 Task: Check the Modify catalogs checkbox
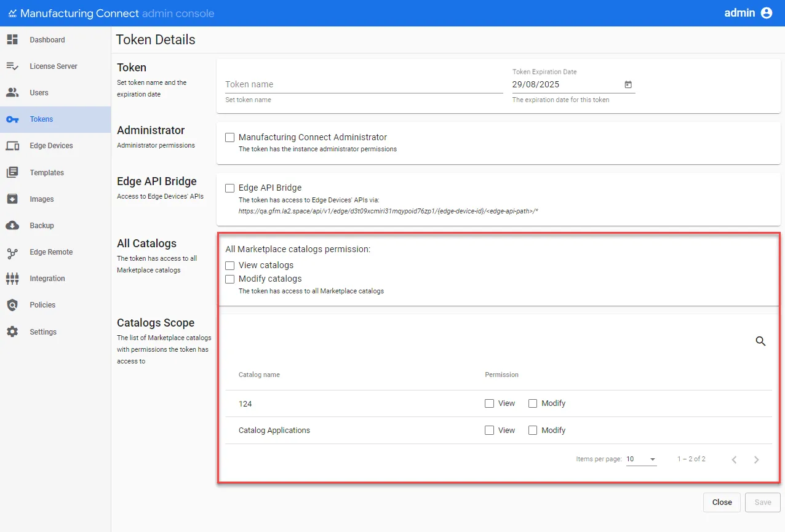(x=230, y=279)
